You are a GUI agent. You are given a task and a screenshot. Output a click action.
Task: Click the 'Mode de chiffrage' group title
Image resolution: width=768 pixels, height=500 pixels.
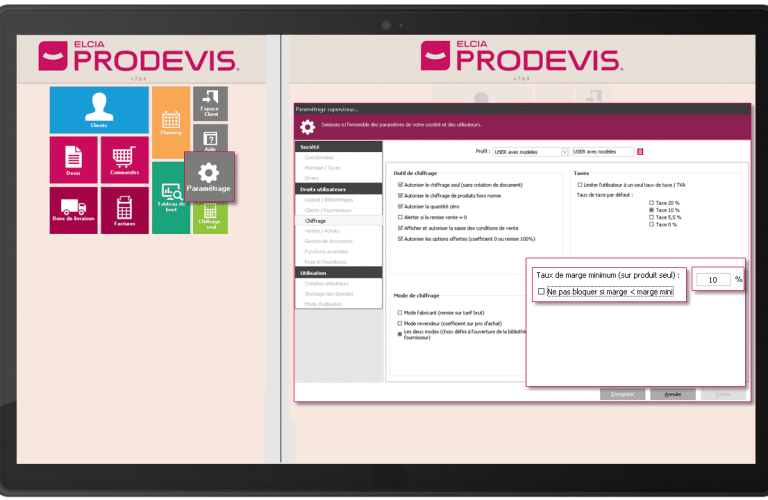416,295
